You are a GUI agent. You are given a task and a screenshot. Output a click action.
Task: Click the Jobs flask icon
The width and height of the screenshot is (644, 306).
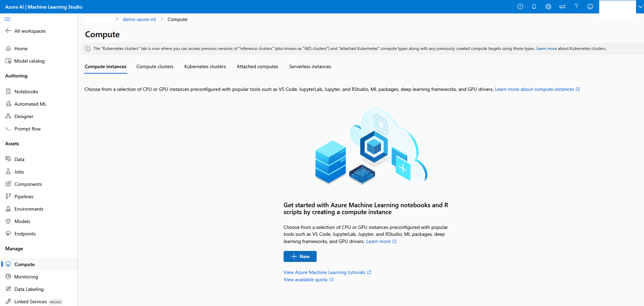point(8,171)
